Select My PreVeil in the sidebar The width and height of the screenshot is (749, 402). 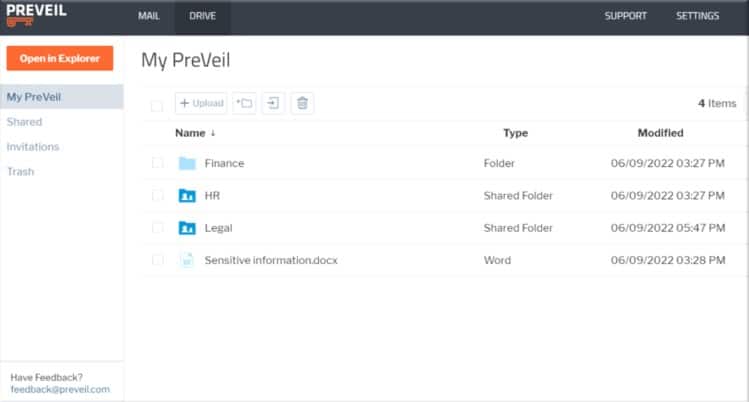point(62,97)
